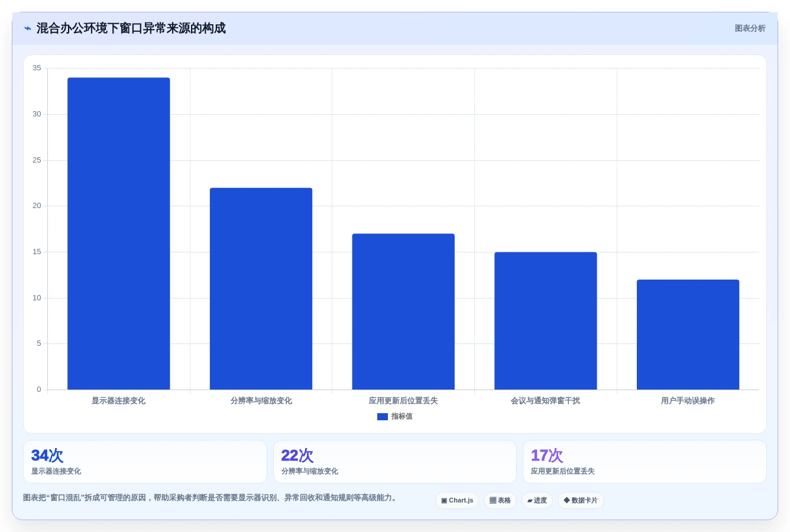The height and width of the screenshot is (532, 790).
Task: Open the 22次 data card
Action: click(395, 462)
